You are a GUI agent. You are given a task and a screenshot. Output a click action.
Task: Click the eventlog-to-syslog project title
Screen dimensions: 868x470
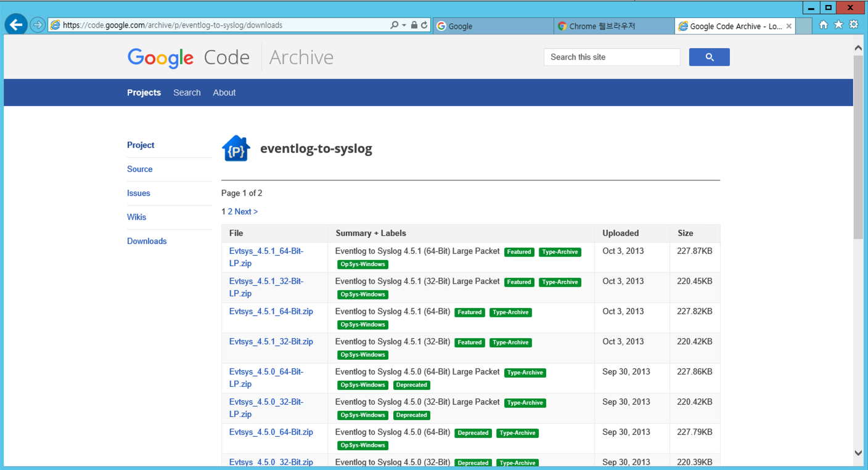click(x=316, y=148)
